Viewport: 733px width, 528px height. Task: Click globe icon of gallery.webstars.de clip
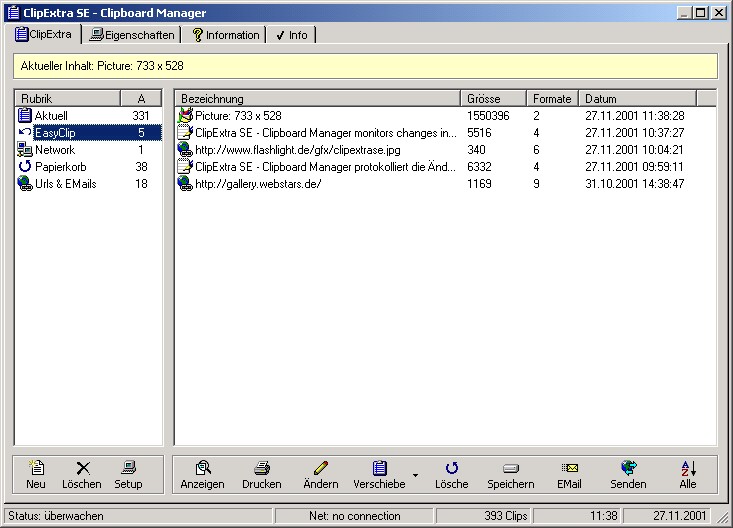coord(185,183)
